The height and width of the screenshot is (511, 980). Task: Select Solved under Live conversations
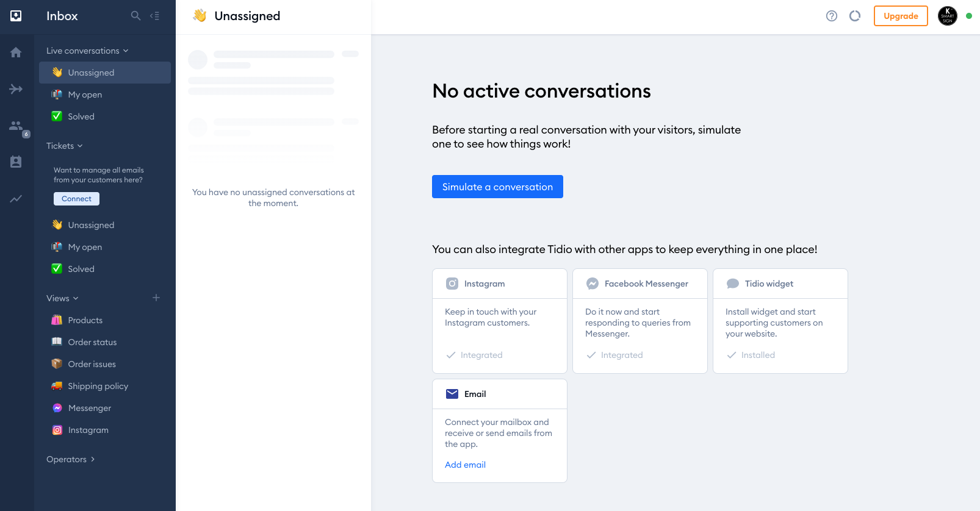pyautogui.click(x=105, y=116)
